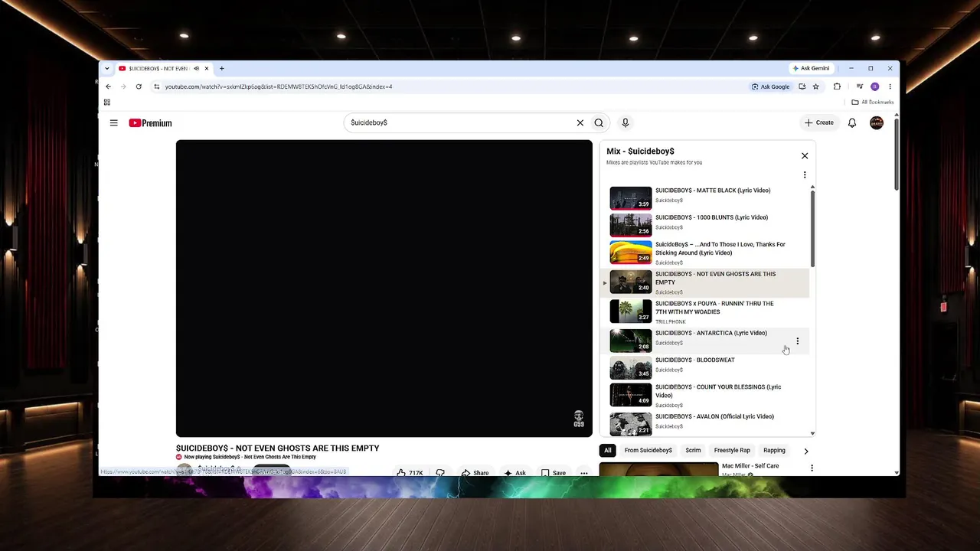Click the video player area

click(x=384, y=289)
